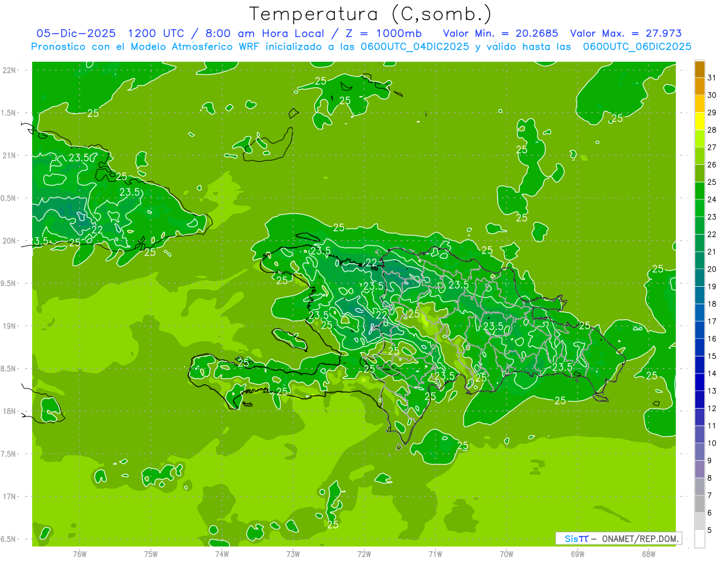Click the 18N latitude axis label
728x562 pixels.
click(x=8, y=412)
